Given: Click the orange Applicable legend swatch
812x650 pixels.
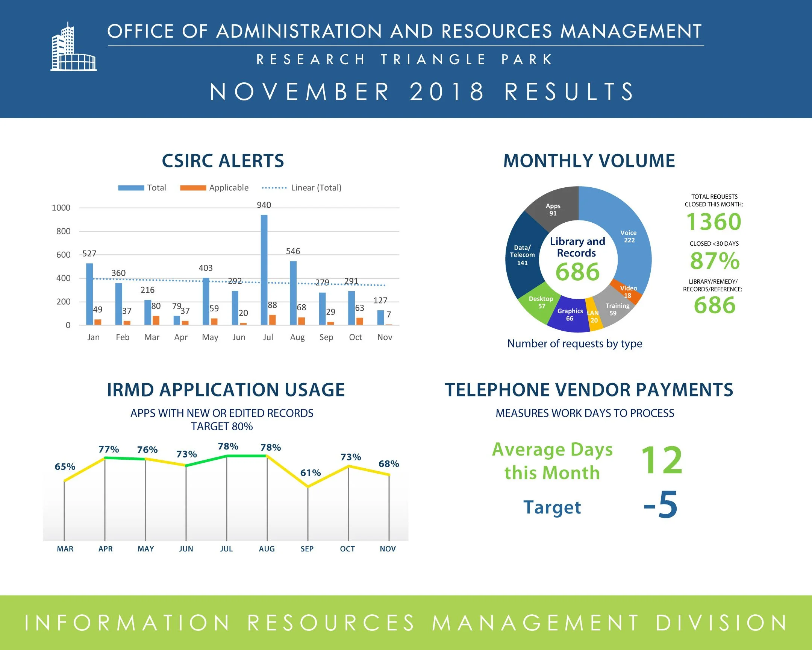Looking at the screenshot, I should coord(193,188).
